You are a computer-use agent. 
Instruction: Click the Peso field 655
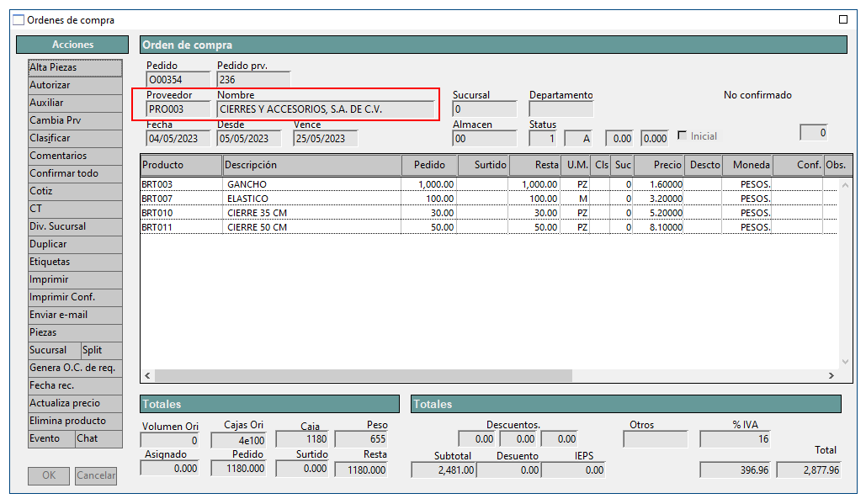tap(361, 439)
